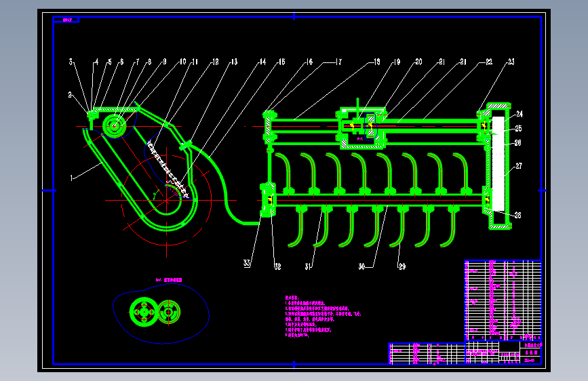
Task: Click part callout number 1
Action: (x=71, y=178)
